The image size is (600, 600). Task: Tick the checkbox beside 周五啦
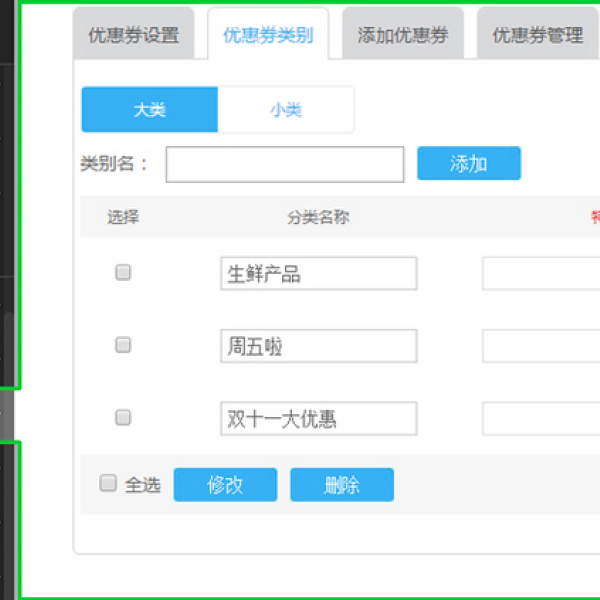pyautogui.click(x=123, y=345)
